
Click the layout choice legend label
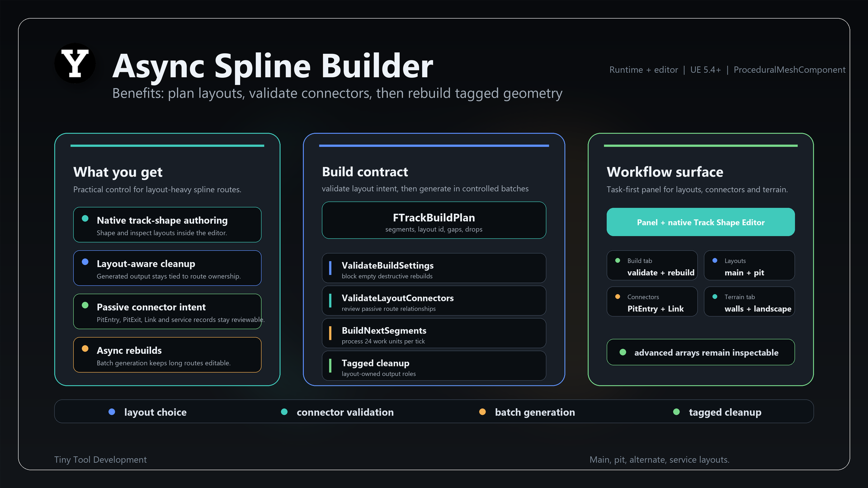click(x=155, y=412)
